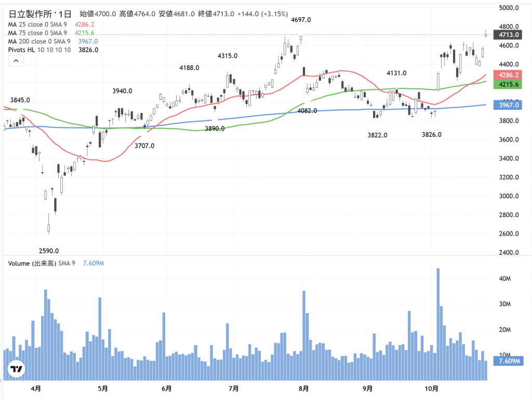The height and width of the screenshot is (400, 532).
Task: Collapse the indicator legend with chevron button
Action: click(x=16, y=61)
